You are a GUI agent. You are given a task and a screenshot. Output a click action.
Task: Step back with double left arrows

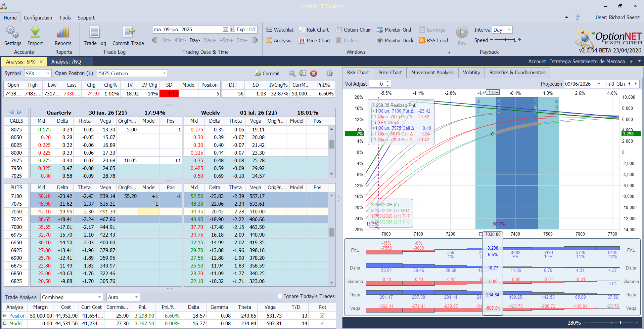tap(155, 40)
